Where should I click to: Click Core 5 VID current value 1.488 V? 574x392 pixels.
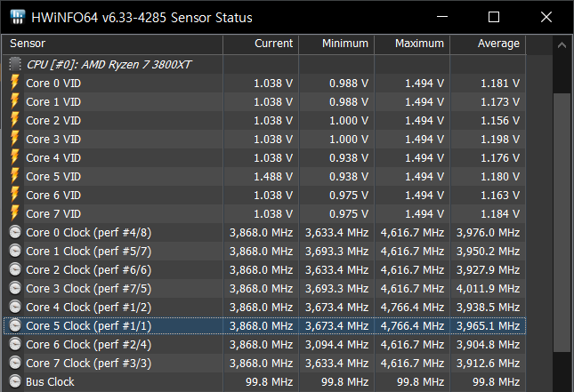pos(273,177)
